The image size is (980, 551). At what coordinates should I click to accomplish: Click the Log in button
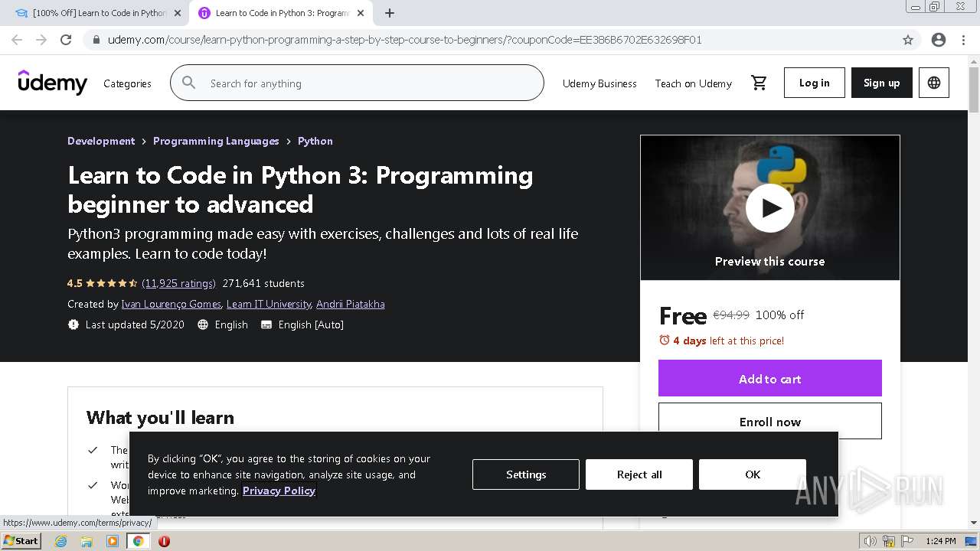[x=815, y=83]
